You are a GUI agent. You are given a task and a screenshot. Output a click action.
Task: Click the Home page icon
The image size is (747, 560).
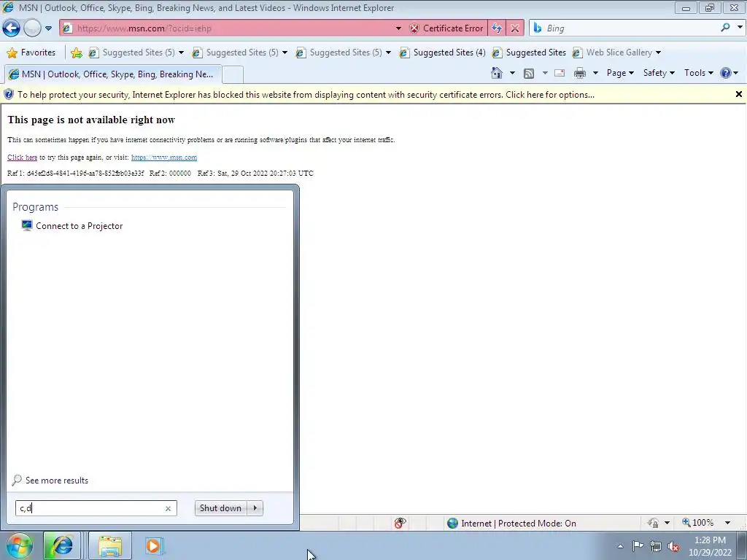497,73
